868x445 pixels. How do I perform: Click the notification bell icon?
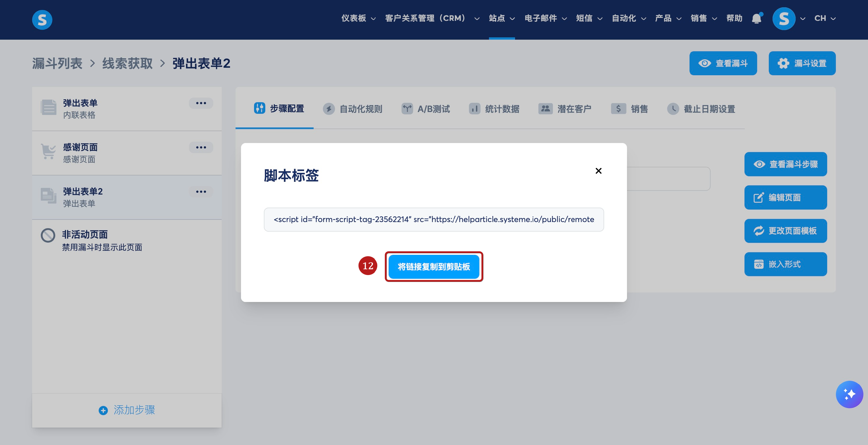[757, 18]
